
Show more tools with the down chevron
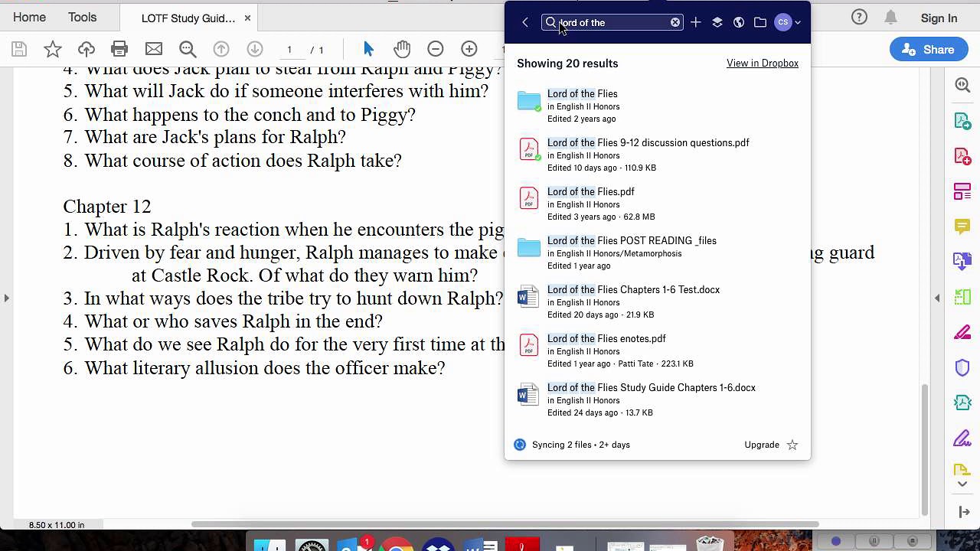(x=962, y=484)
